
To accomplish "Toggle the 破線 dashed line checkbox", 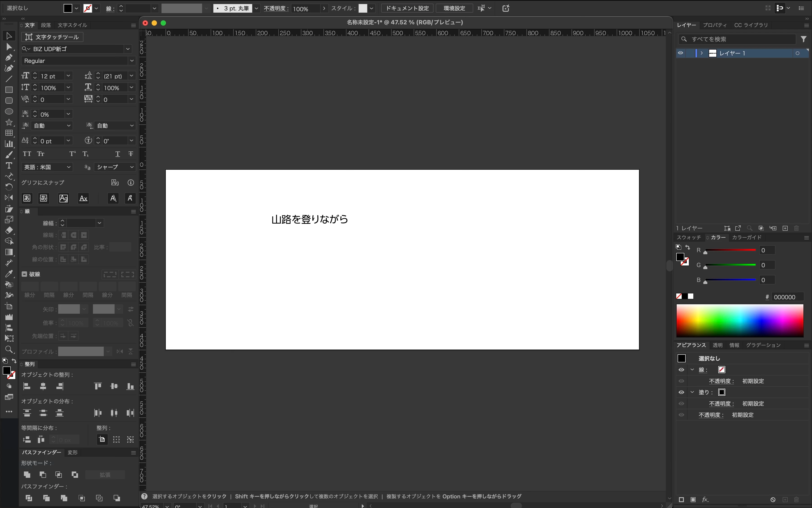I will [x=24, y=274].
